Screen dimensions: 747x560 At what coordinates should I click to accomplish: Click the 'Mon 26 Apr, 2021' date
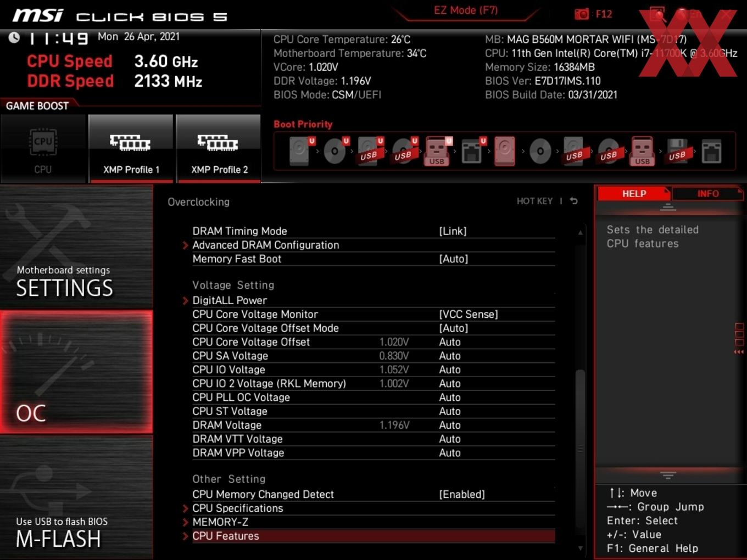138,37
